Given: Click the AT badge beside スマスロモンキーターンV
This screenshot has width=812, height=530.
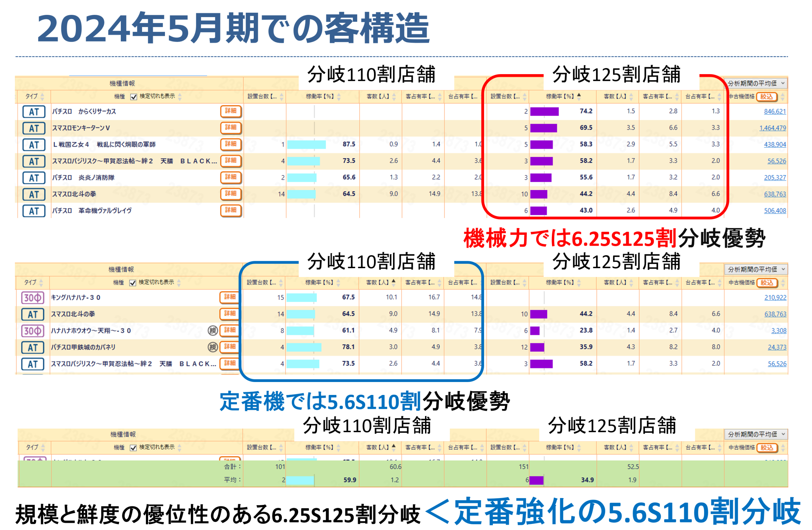Looking at the screenshot, I should pos(34,128).
